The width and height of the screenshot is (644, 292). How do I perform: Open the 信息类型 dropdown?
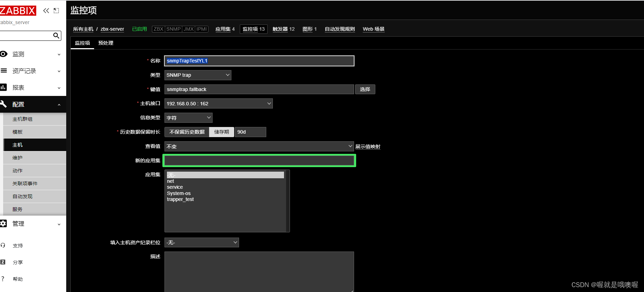coord(188,118)
